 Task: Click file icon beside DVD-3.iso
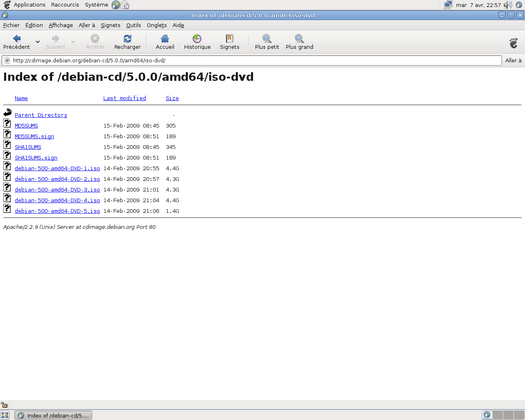(x=7, y=187)
